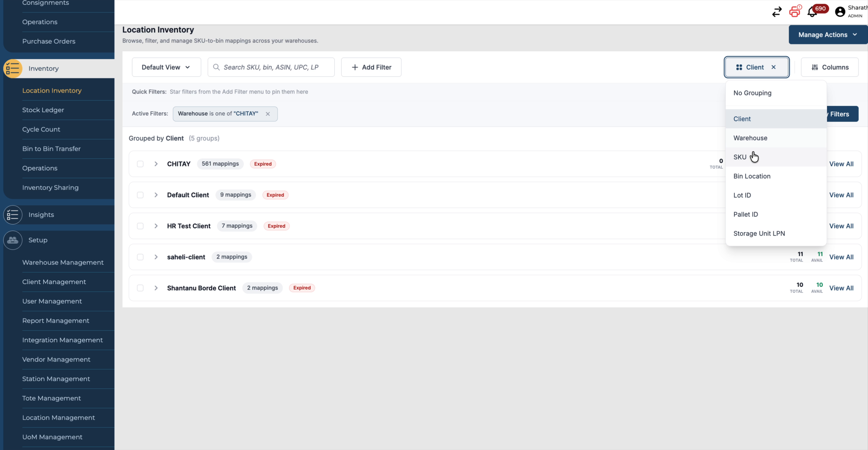Expand the Shantanu Borde Client group
This screenshot has width=868, height=450.
tap(156, 288)
